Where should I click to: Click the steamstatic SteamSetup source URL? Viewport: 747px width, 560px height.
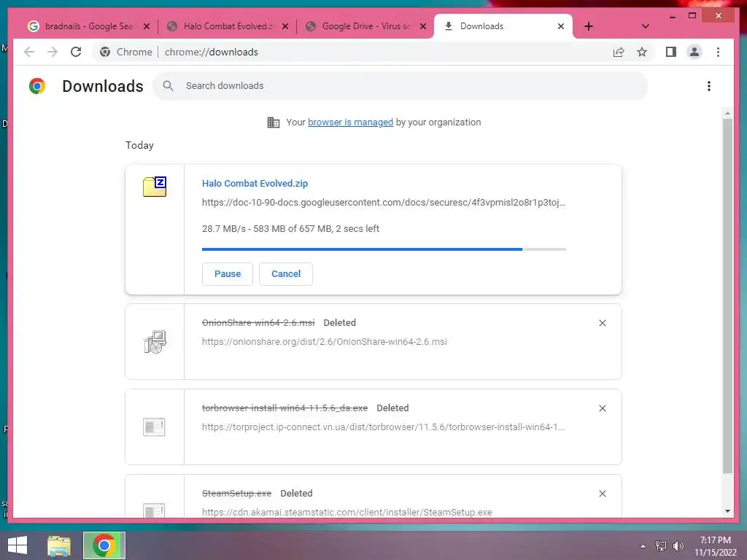347,512
